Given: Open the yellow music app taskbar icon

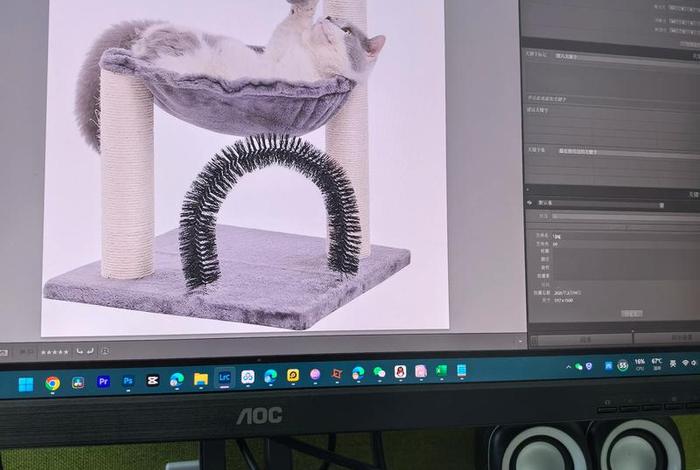Looking at the screenshot, I should tap(293, 375).
